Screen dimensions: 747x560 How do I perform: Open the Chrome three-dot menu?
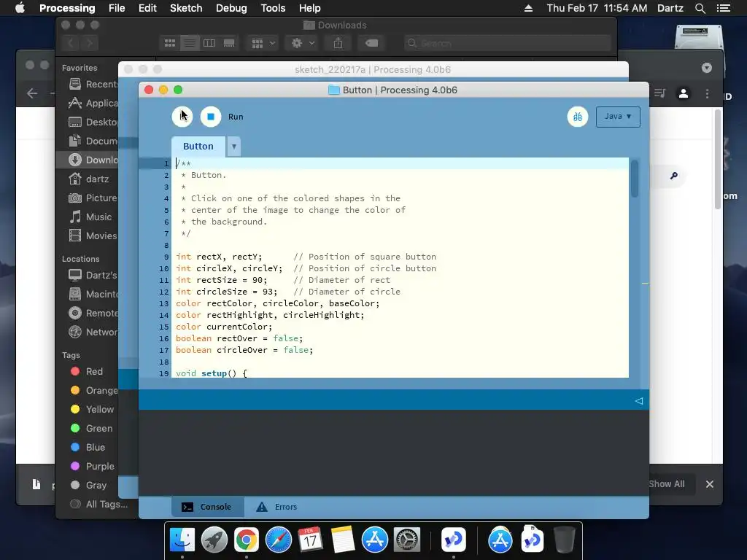pyautogui.click(x=707, y=94)
